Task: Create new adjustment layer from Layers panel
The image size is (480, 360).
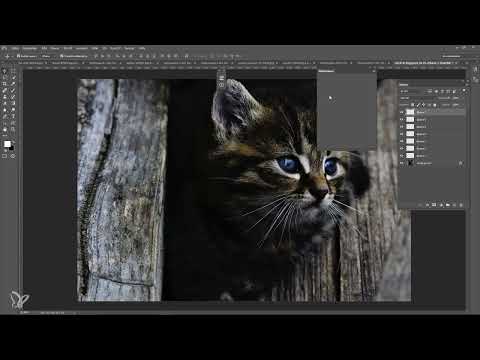Action: click(x=441, y=205)
